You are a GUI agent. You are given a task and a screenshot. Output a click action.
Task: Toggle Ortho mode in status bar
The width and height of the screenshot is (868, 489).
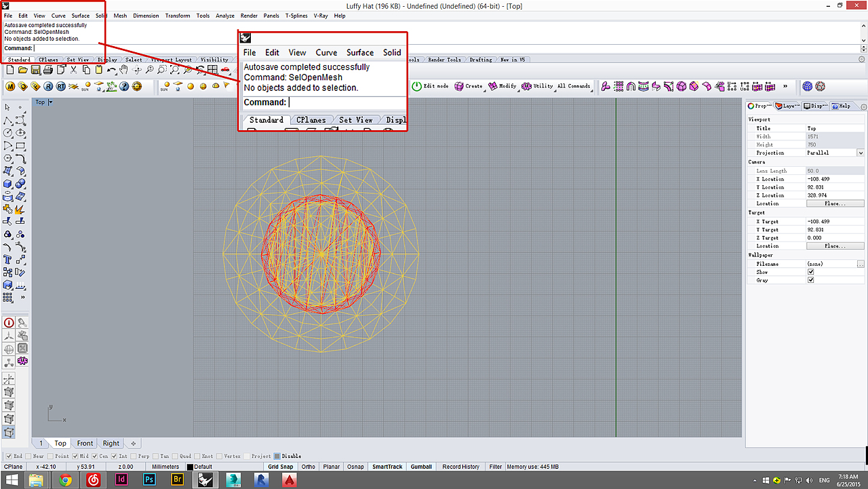coord(309,467)
